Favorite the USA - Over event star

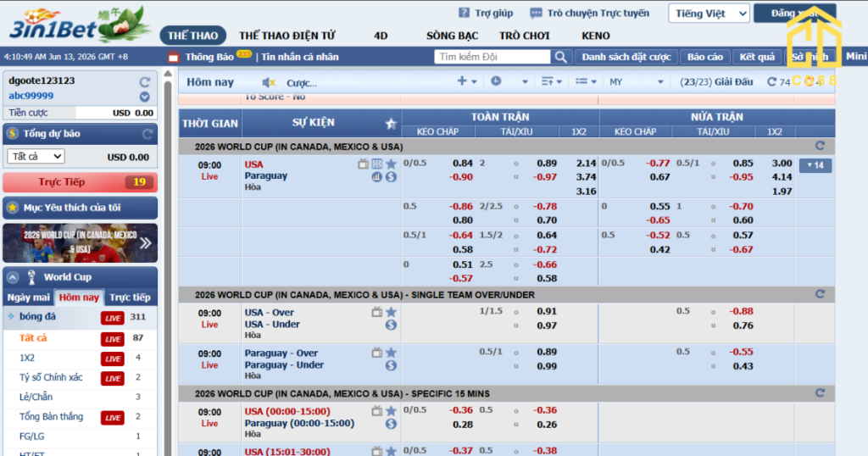[x=391, y=312]
